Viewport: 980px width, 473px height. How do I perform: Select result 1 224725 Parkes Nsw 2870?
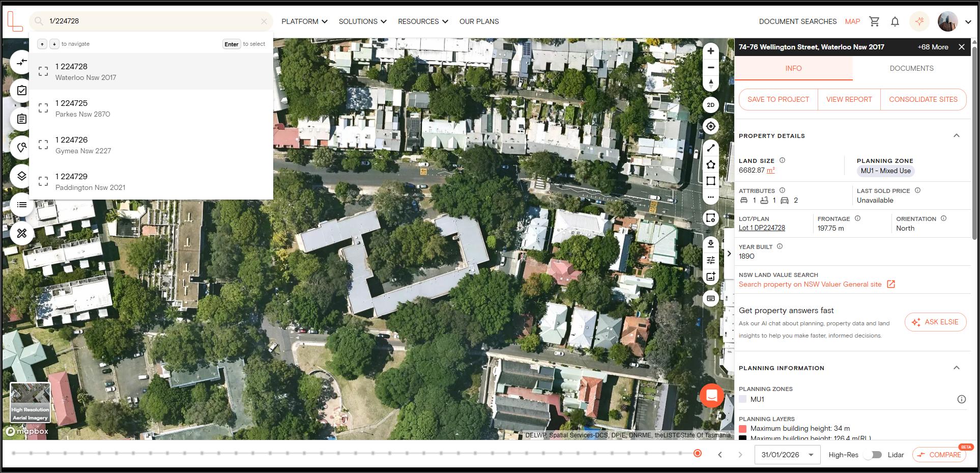coord(151,108)
